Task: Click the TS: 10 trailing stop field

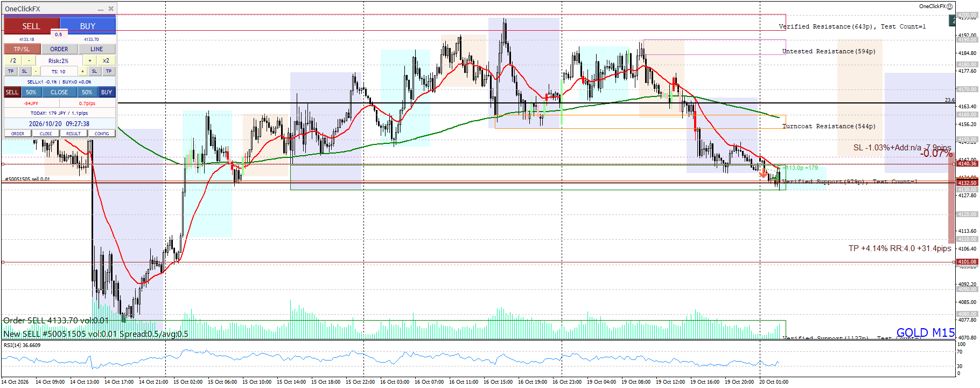Action: (x=59, y=71)
